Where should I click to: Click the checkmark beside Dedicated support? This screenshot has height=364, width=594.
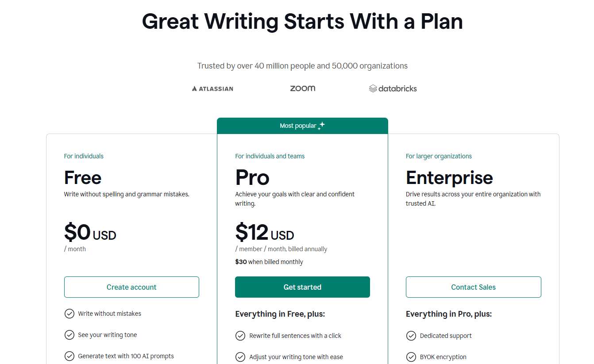pos(411,336)
